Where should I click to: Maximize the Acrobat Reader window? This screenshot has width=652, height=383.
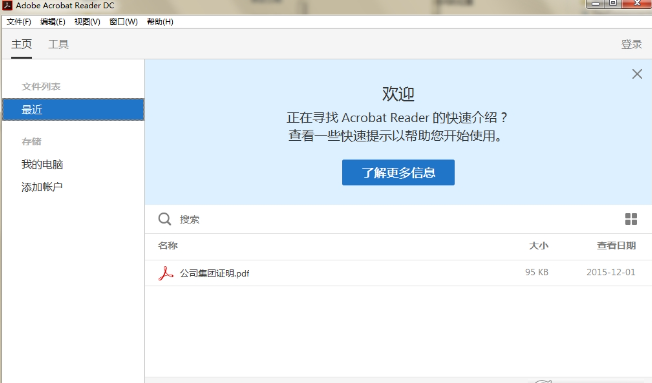612,4
